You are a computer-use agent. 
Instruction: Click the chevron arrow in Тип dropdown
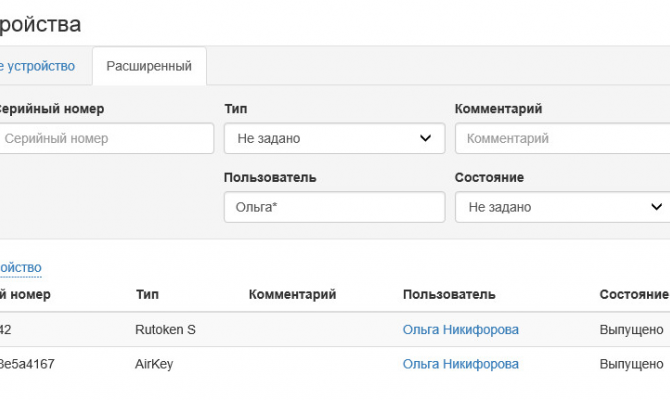coord(425,139)
